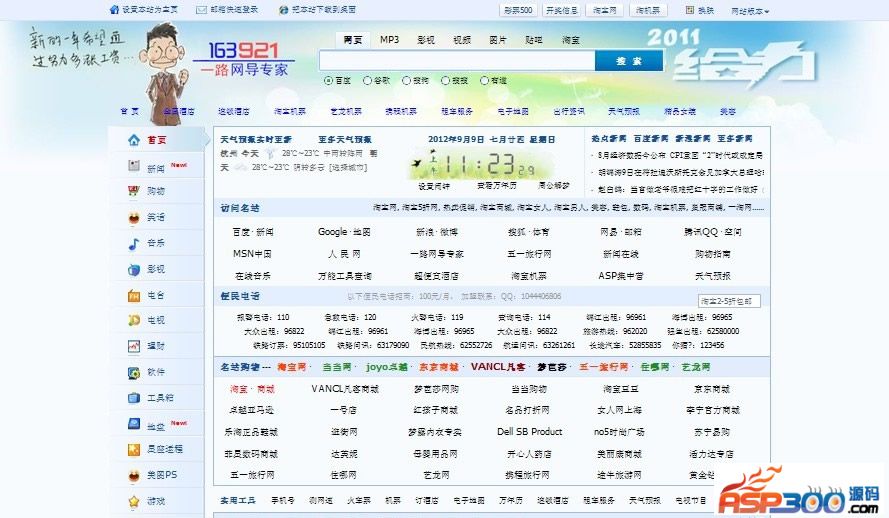The height and width of the screenshot is (518, 889).
Task: Open the 工具箱 toolbox icon
Action: (x=134, y=397)
